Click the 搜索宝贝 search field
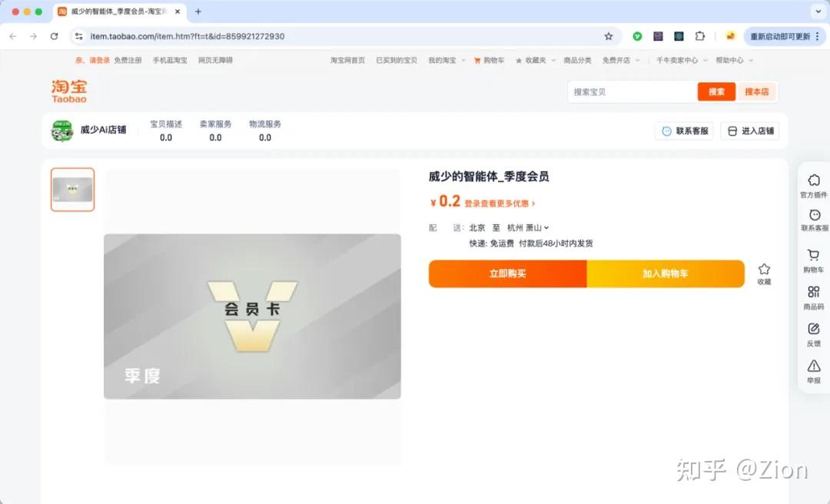 click(632, 91)
